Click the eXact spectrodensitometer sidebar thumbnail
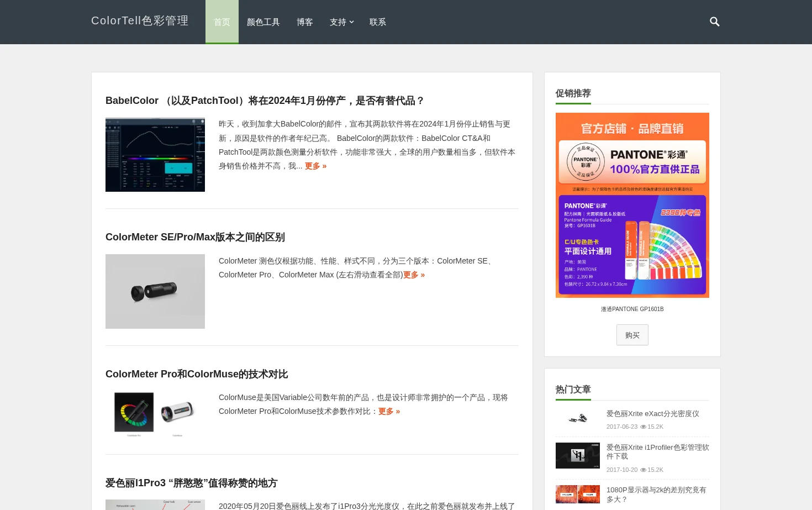The image size is (812, 510). [578, 418]
